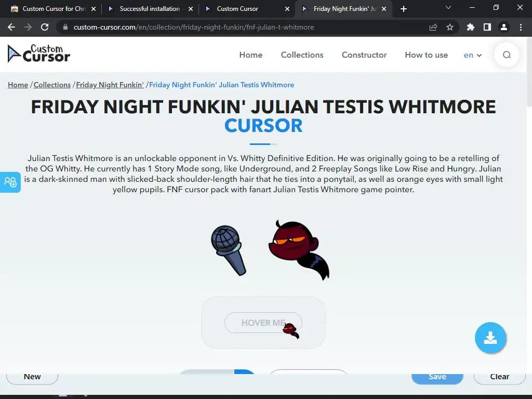The image size is (532, 399).
Task: Click current breadcrumb Julian Testis Whitmore text
Action: click(221, 85)
